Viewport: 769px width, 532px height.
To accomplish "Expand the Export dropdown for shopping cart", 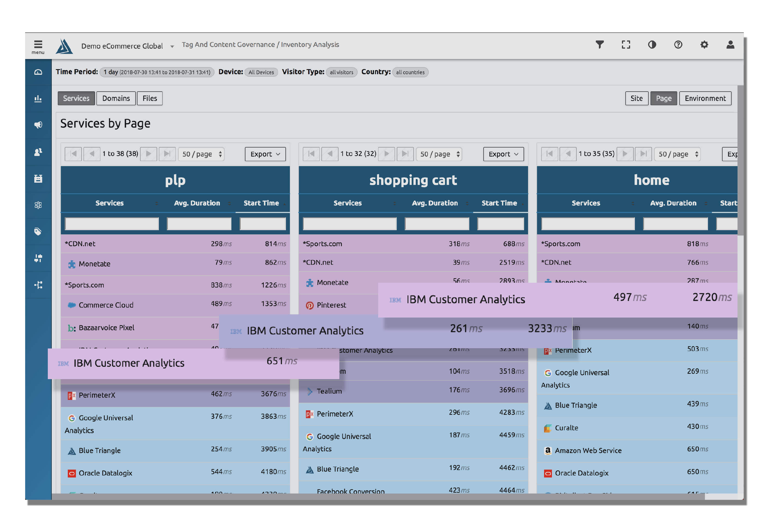I will click(x=503, y=154).
